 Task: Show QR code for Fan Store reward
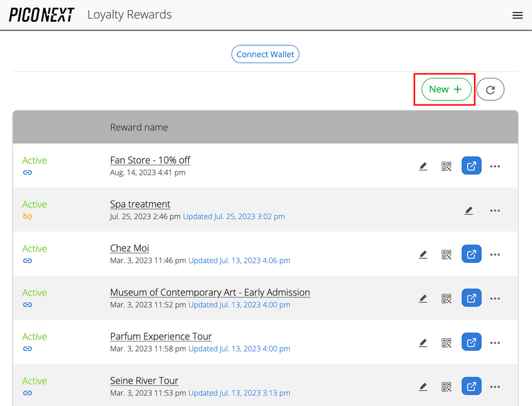(446, 166)
